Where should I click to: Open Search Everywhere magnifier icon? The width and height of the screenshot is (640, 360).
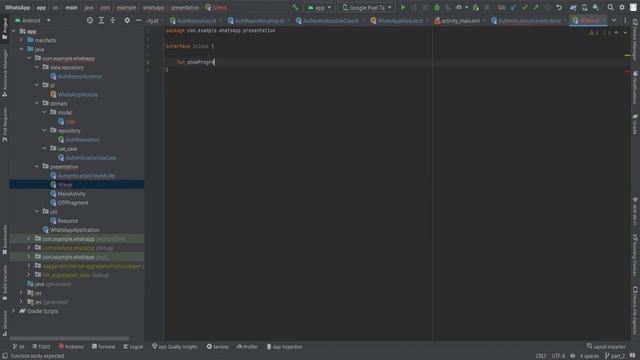610,7
